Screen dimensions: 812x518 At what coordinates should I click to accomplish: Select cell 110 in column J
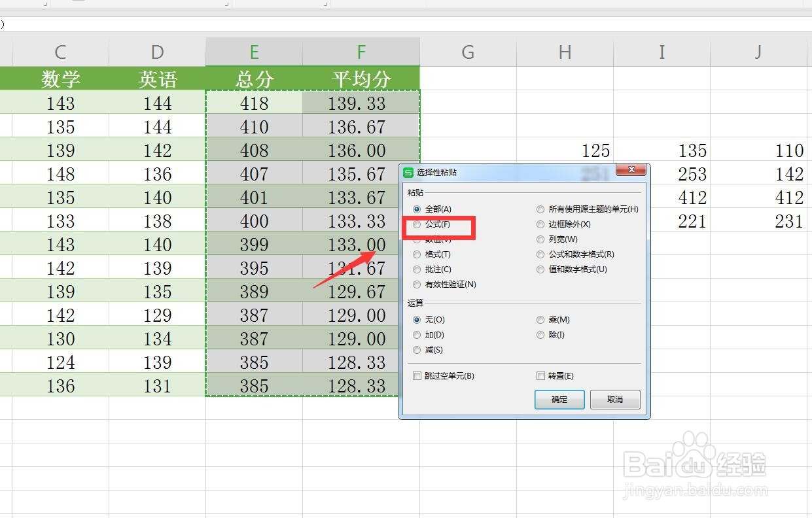[x=758, y=150]
